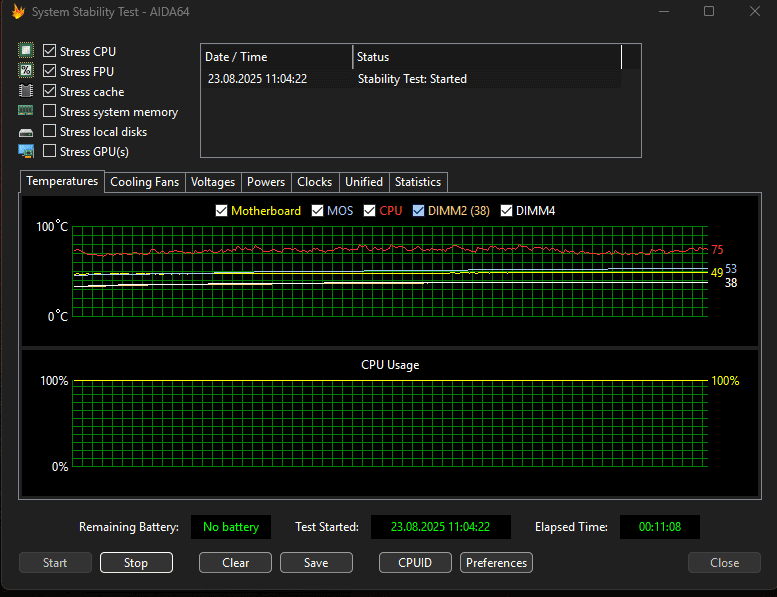Click the cache chip icon beside Stress cache
This screenshot has height=597, width=777.
point(26,91)
